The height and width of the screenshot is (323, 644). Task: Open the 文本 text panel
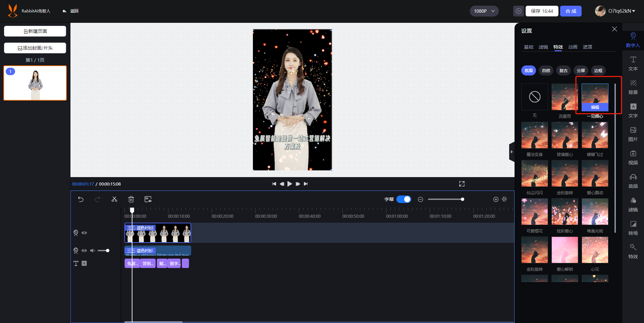pos(633,63)
